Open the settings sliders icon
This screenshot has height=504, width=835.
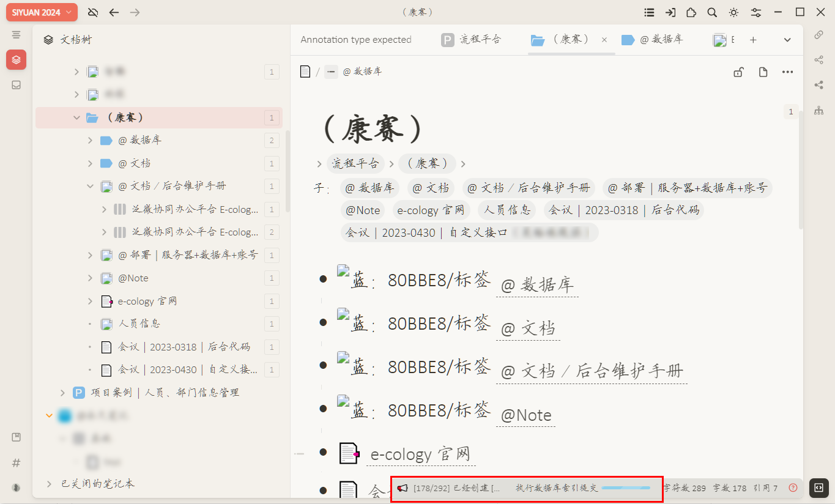coord(756,12)
